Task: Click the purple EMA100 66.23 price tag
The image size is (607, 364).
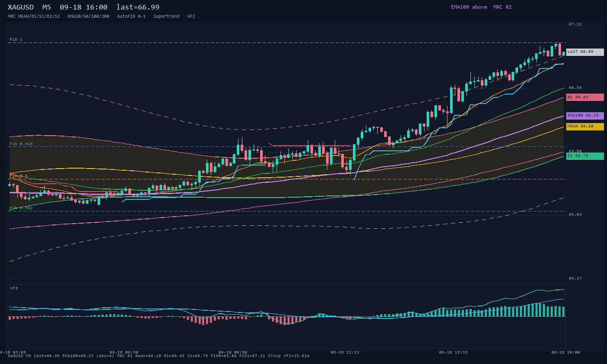Action: [x=585, y=116]
